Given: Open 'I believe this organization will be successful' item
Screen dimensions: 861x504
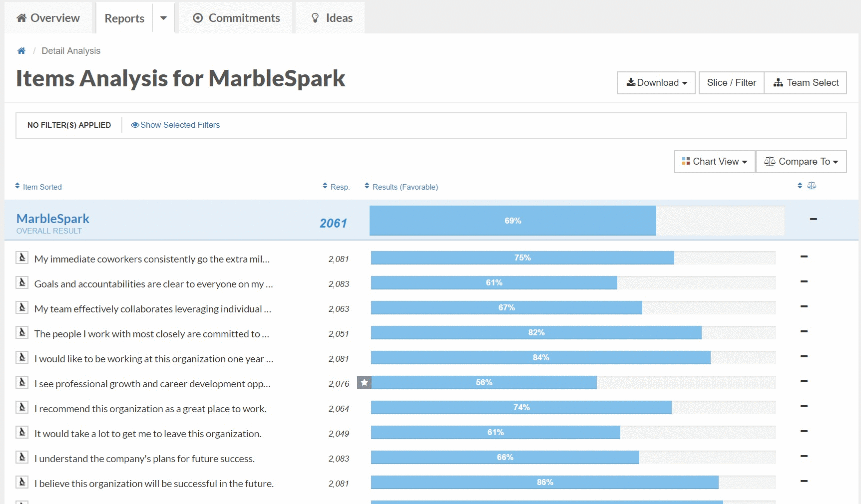Looking at the screenshot, I should pos(154,484).
